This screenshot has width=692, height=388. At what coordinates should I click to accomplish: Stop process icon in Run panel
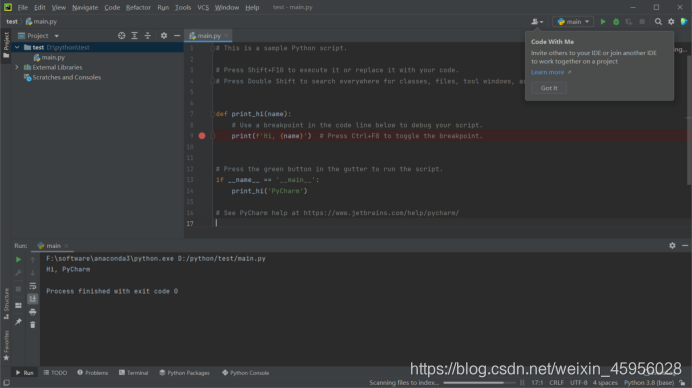(18, 289)
